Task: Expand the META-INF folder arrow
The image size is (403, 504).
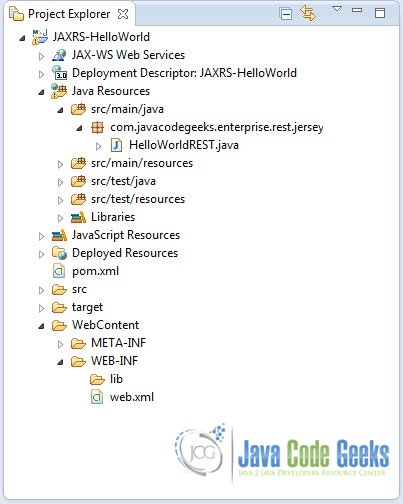Action: [x=60, y=344]
